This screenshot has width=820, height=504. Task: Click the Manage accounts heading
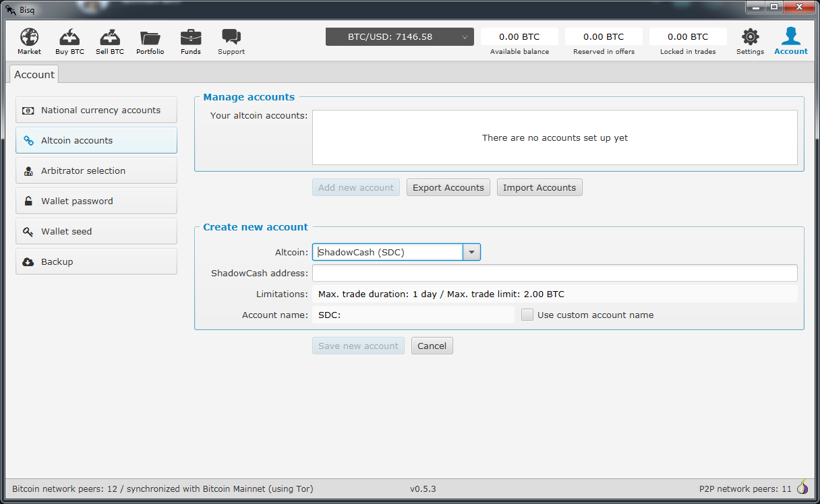tap(249, 97)
